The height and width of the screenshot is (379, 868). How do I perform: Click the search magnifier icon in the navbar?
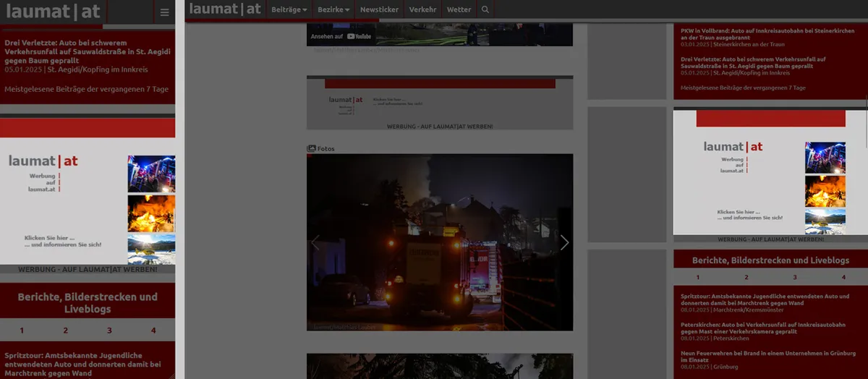[x=485, y=10]
